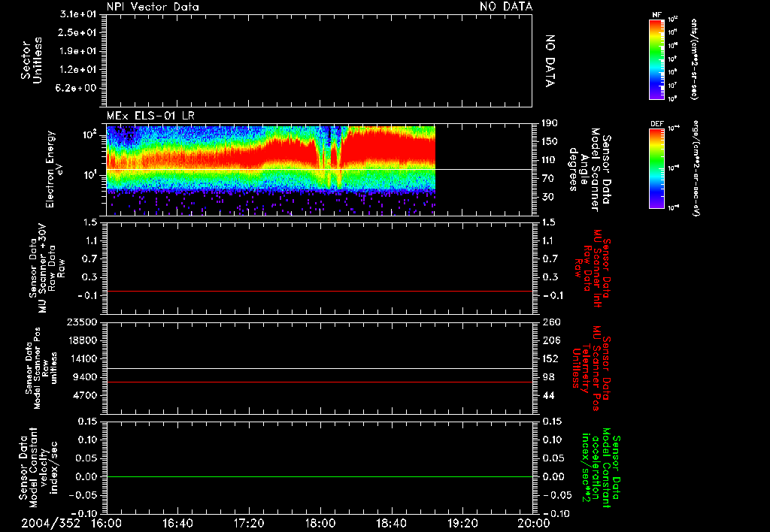Click the 1.9e+01 sector tick label
Image resolution: width=770 pixels, height=532 pixels.
[x=78, y=51]
